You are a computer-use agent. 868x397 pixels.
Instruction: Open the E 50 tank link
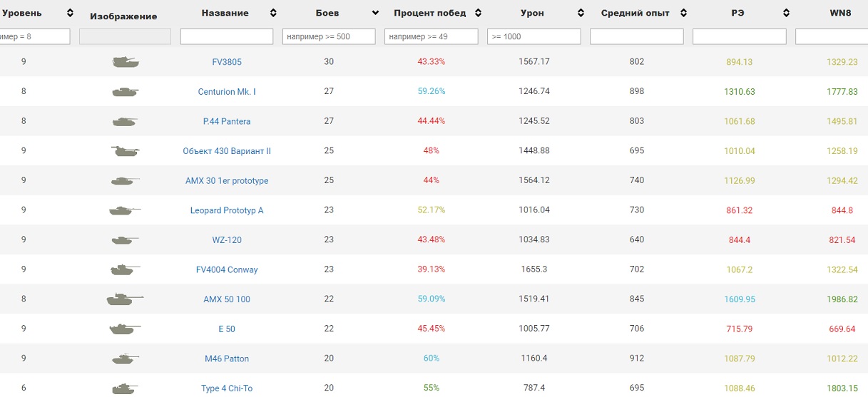[x=227, y=329]
